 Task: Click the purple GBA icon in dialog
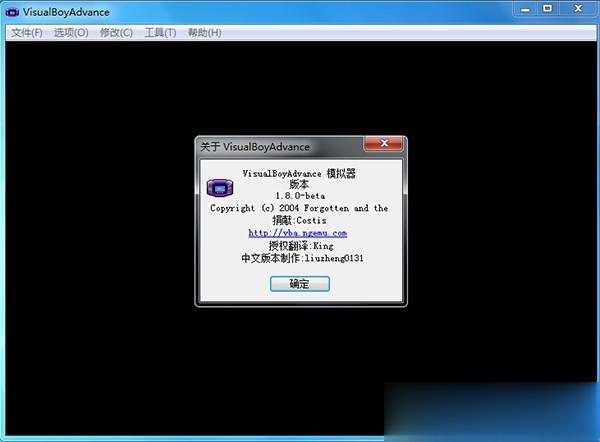(x=220, y=188)
